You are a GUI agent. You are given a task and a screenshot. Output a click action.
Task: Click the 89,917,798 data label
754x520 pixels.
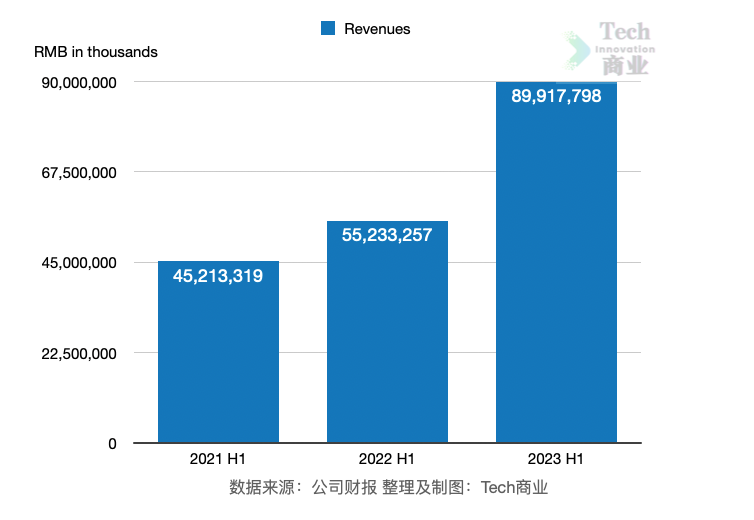(556, 98)
